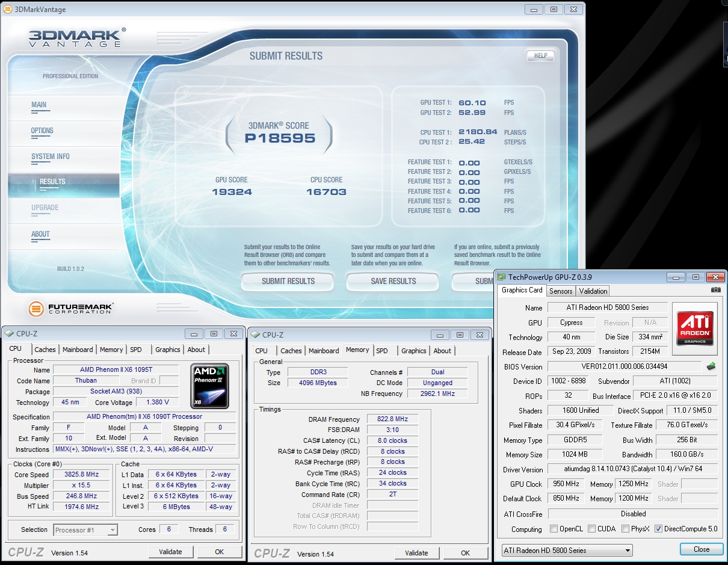Open SPD tab in memory CPU-Z window
Screen dimensions: 728x565
coord(382,351)
